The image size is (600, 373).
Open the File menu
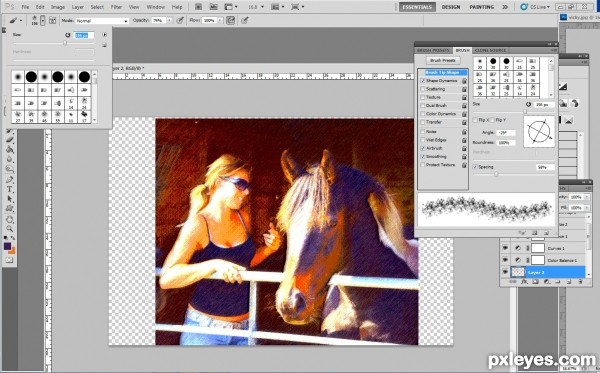pos(25,7)
